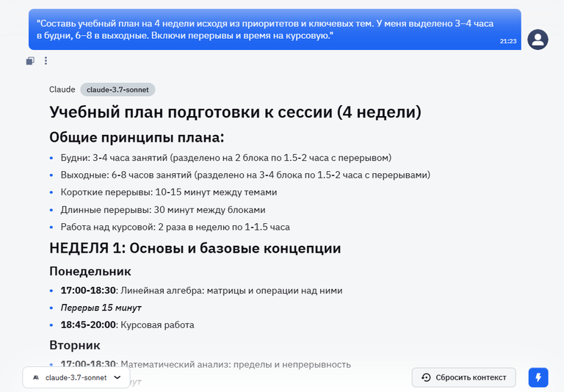Copy the message with the copy icon

click(30, 61)
